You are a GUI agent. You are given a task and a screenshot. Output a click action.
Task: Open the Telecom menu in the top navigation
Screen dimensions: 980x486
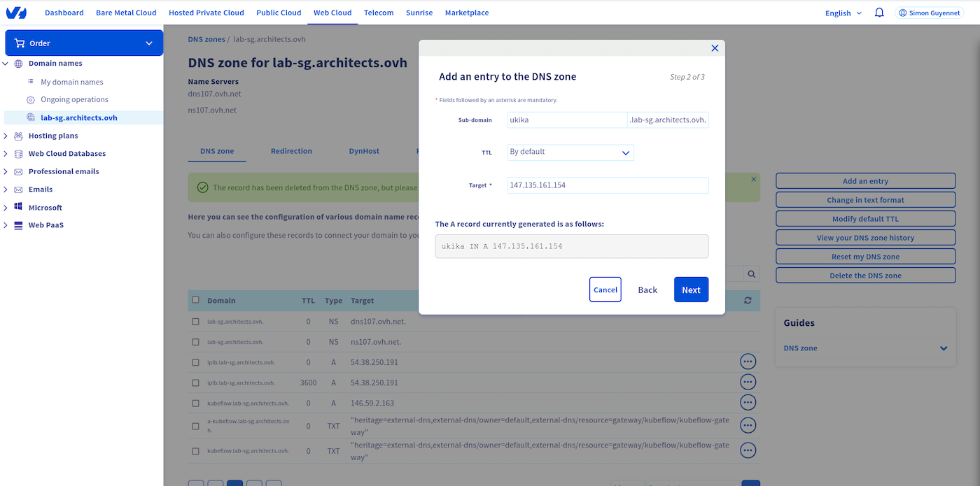pos(379,12)
